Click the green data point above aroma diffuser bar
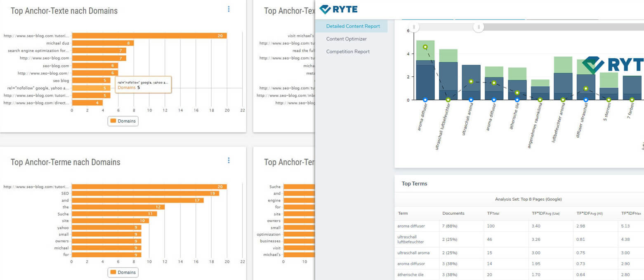This screenshot has height=280, width=644. point(425,47)
